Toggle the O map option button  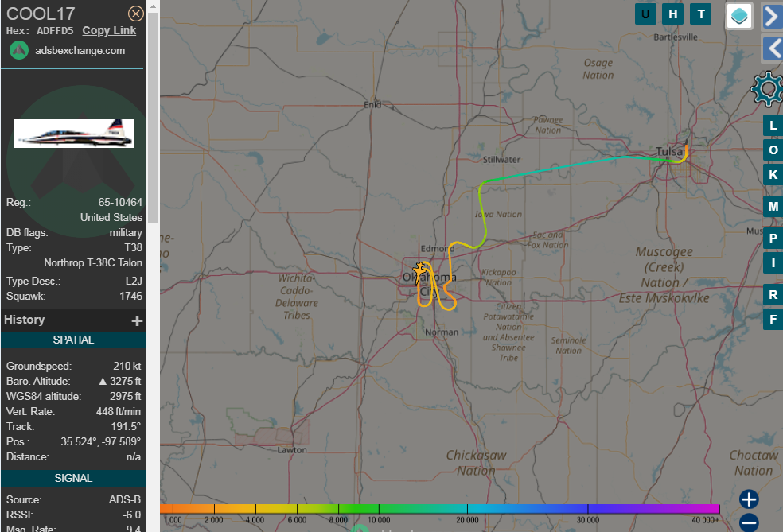tap(773, 150)
